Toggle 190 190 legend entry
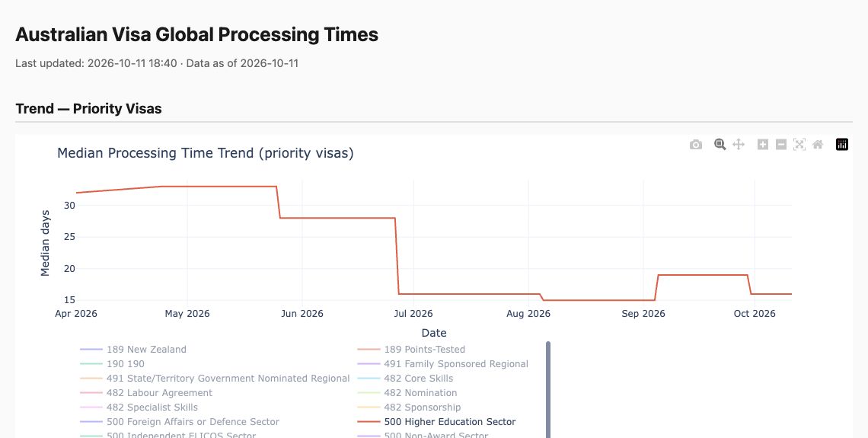 pos(113,364)
